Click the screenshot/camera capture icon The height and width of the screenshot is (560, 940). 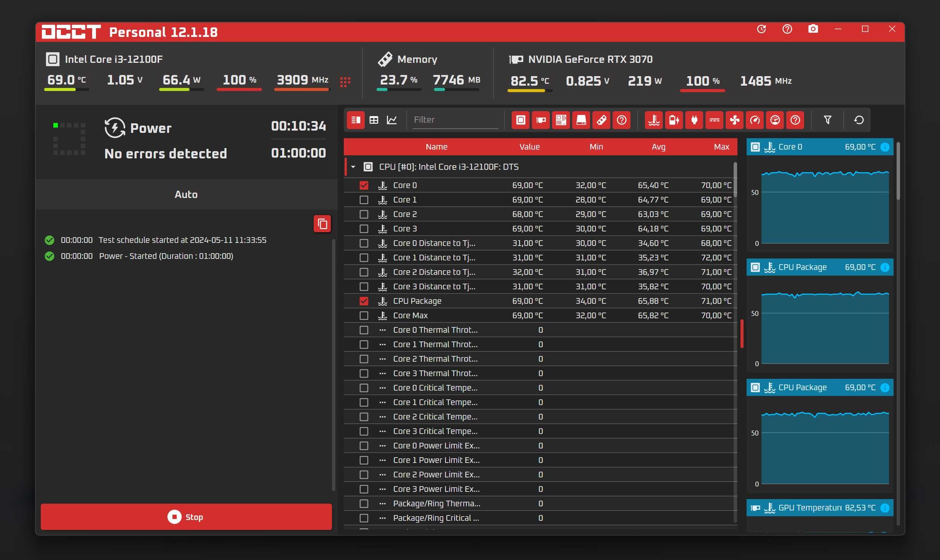tap(812, 28)
